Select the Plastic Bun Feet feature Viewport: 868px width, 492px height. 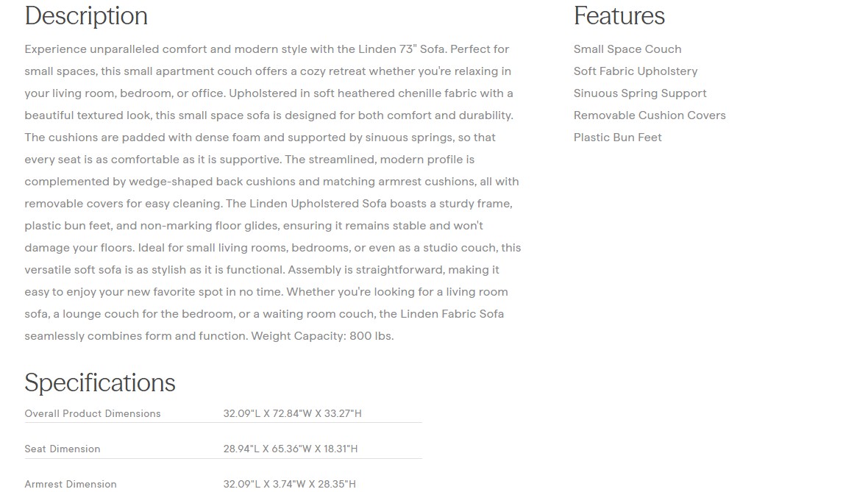(x=618, y=138)
